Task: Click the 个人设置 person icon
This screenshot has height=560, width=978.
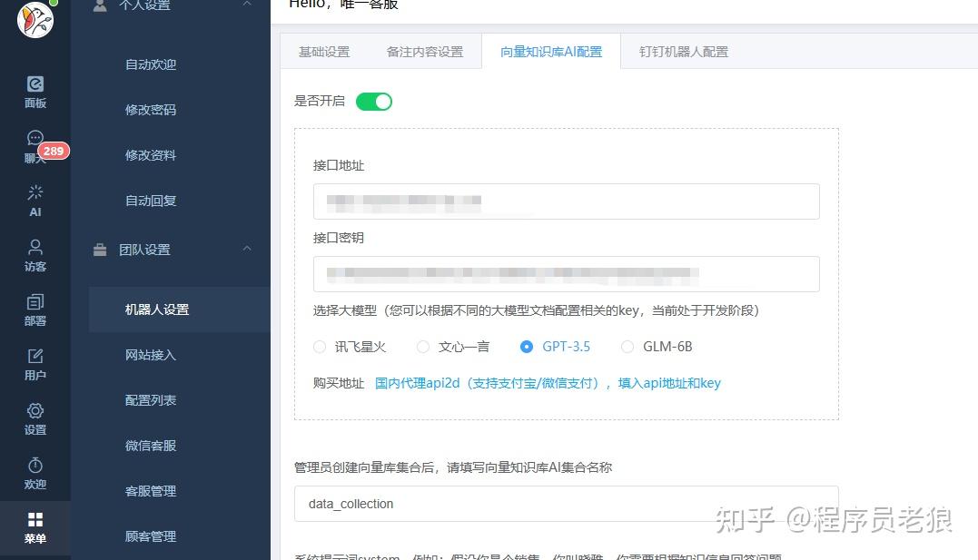Action: click(100, 5)
